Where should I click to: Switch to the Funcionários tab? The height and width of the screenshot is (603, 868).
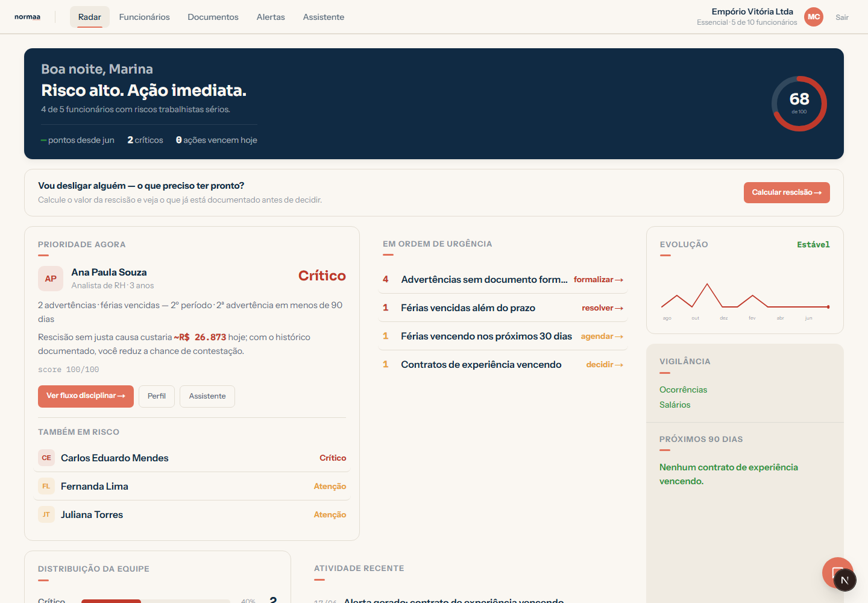click(145, 17)
